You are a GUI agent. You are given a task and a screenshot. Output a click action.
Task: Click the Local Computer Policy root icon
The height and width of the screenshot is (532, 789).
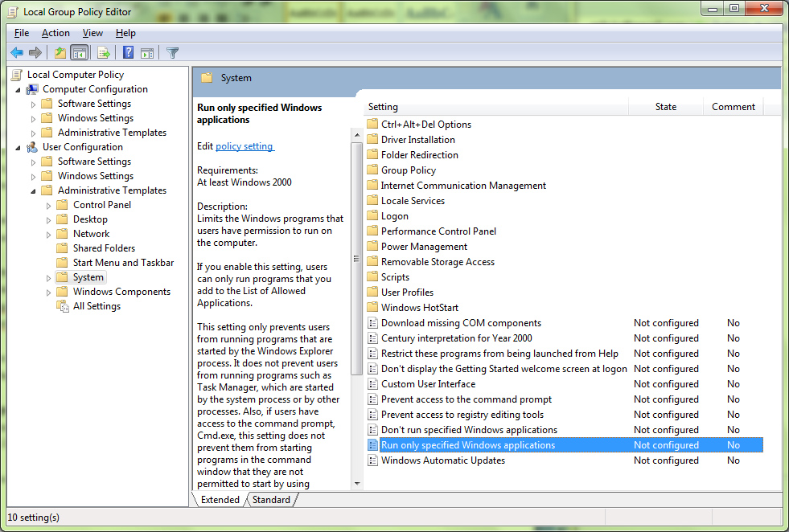pyautogui.click(x=17, y=75)
